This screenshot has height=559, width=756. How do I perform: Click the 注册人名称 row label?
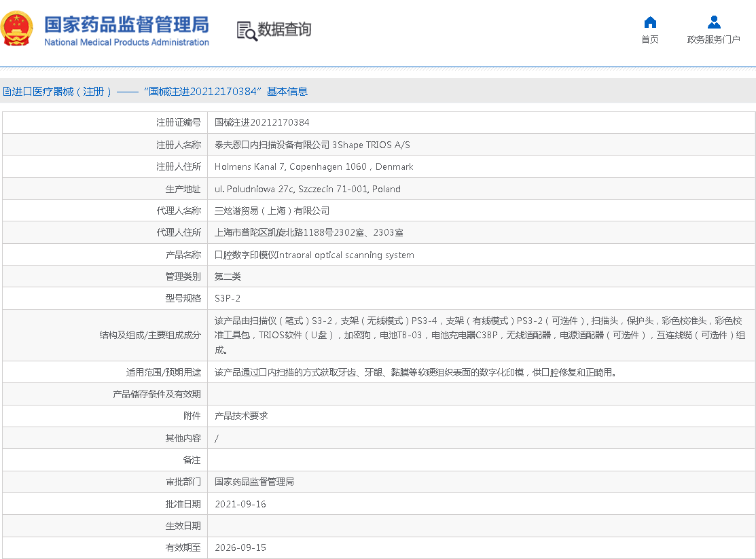pos(179,145)
